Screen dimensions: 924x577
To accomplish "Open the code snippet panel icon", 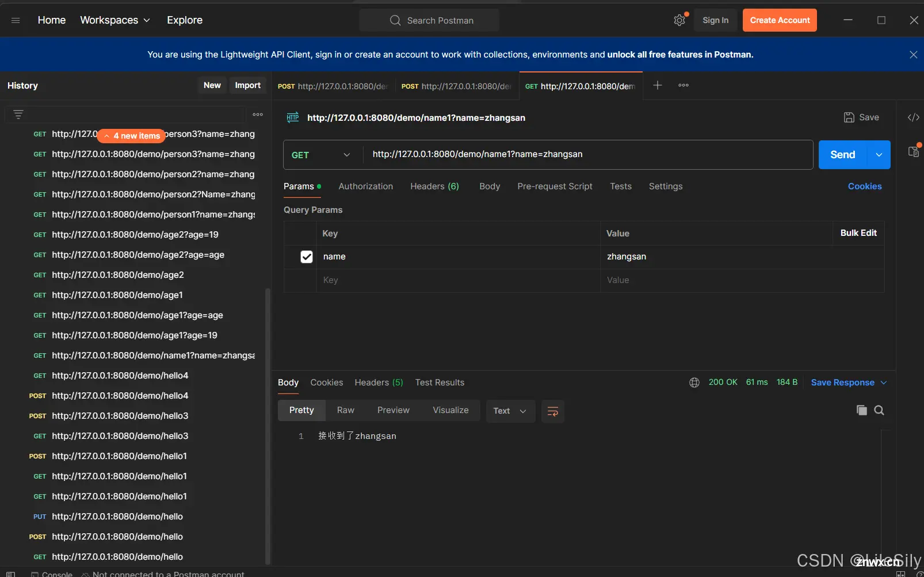I will click(913, 117).
